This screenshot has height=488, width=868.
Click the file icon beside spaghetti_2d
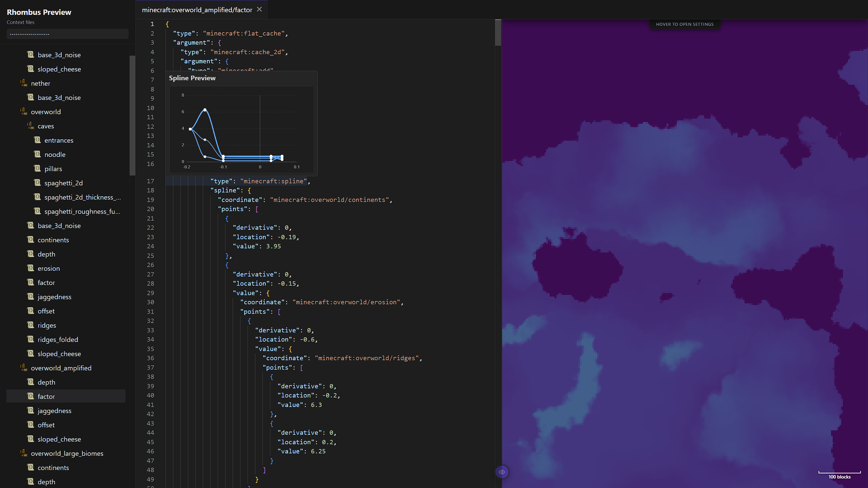[x=37, y=183]
